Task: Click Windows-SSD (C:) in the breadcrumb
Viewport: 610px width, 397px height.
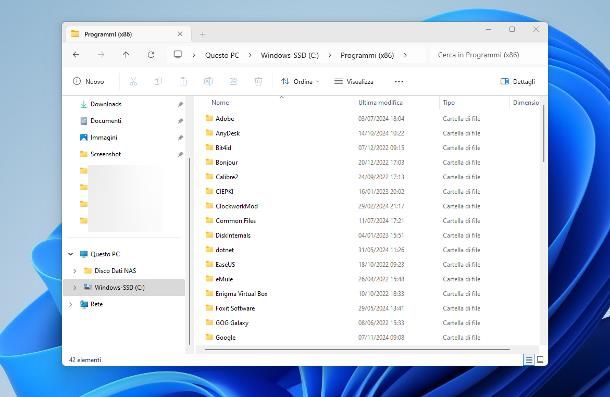Action: pos(290,55)
